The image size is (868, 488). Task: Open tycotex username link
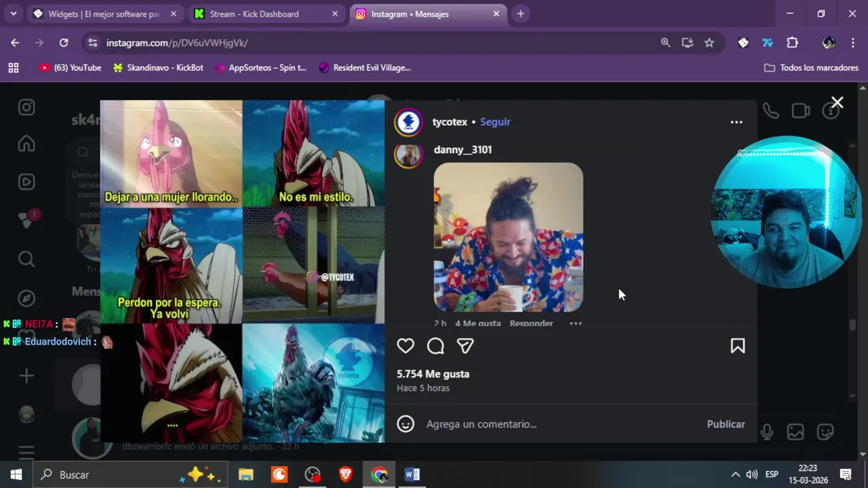[x=450, y=122]
